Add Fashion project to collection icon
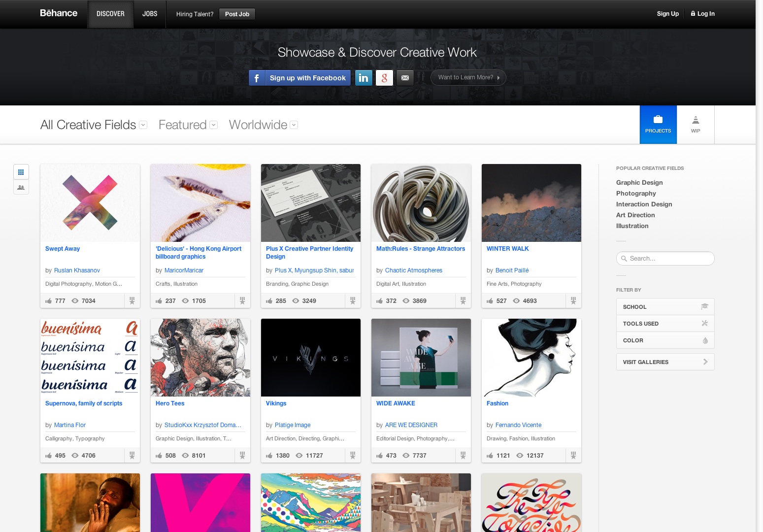Viewport: 763px width, 532px height. pyautogui.click(x=573, y=455)
